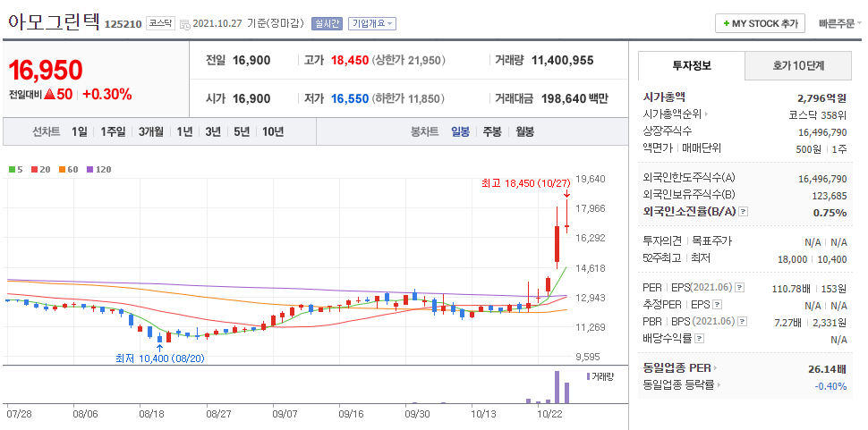Click the 코스닥 market badge
The width and height of the screenshot is (868, 430).
coord(160,24)
